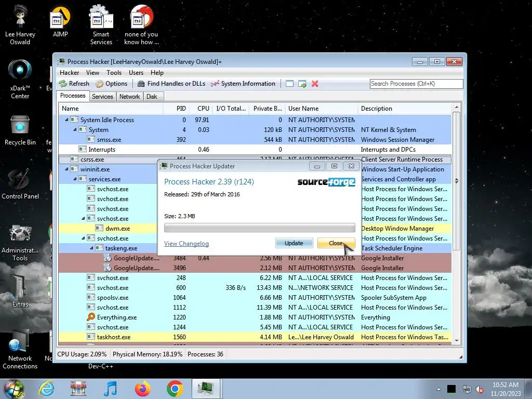Open the Hacker menu
532x399 pixels.
(x=69, y=73)
